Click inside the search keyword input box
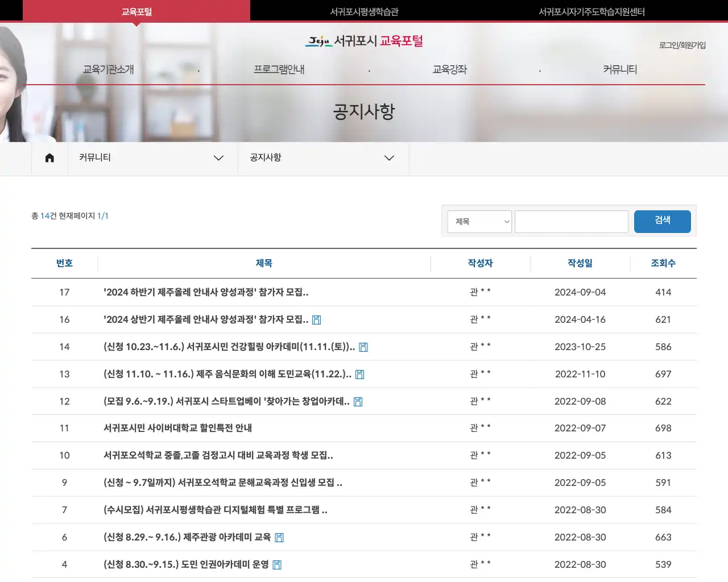The width and height of the screenshot is (728, 582). click(571, 222)
